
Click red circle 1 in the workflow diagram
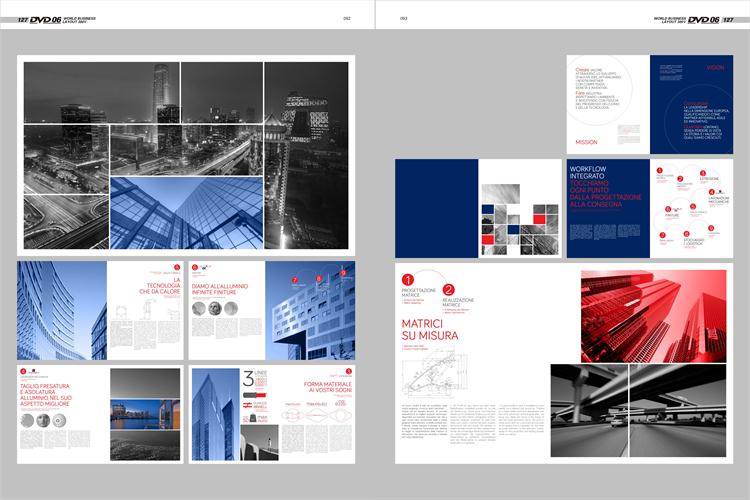click(661, 172)
